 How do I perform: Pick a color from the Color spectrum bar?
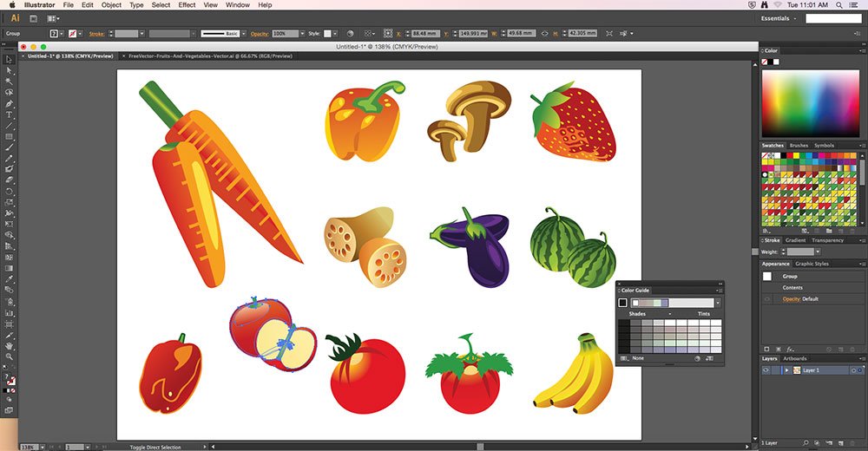(x=812, y=103)
